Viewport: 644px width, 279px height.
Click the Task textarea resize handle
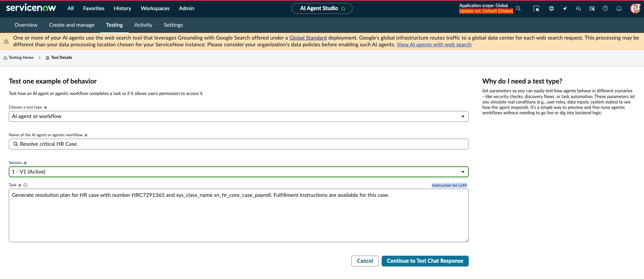[466, 240]
